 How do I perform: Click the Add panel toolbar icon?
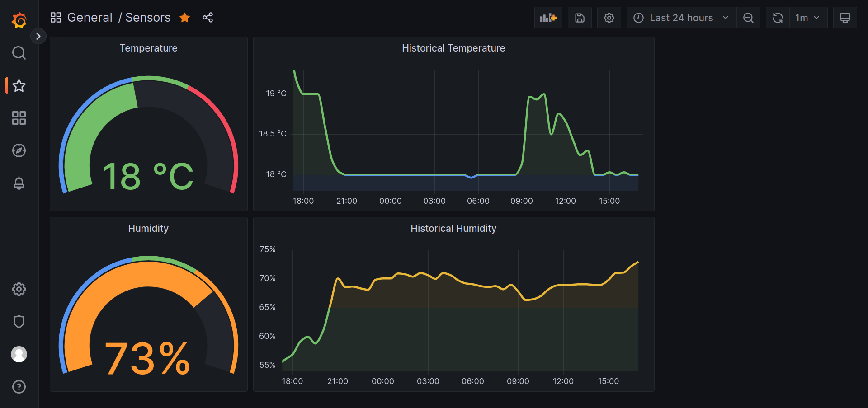pos(548,18)
